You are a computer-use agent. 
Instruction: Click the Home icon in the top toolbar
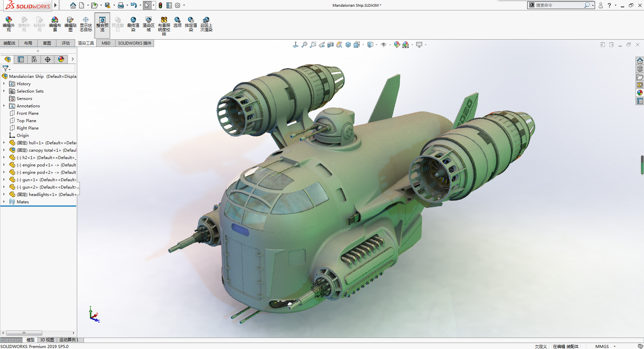(x=73, y=5)
